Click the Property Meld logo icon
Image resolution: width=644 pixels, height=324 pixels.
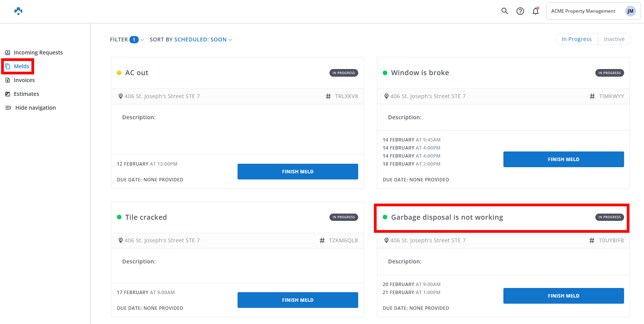(18, 11)
